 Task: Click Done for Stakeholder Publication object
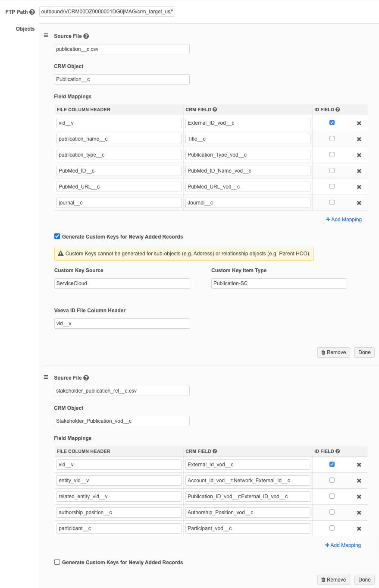tap(364, 580)
